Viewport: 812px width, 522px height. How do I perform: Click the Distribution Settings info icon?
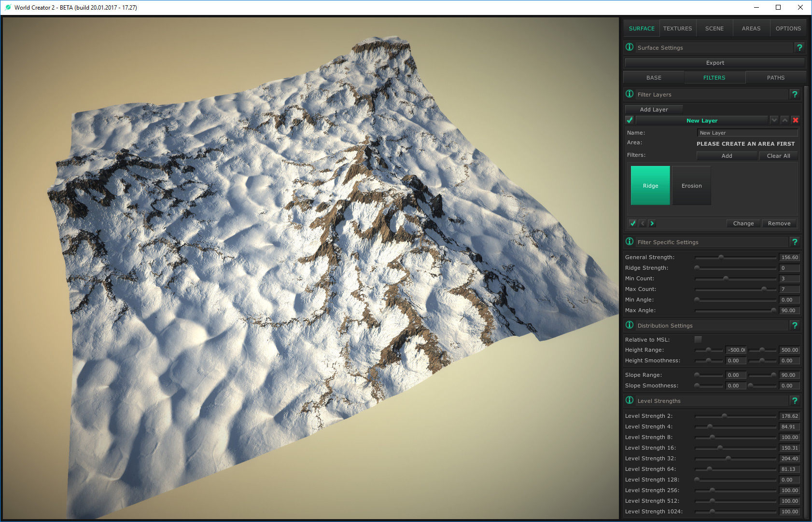coord(630,325)
